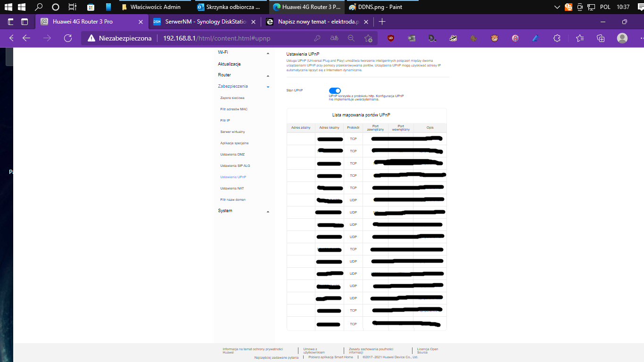Open the Collections icon in Edge toolbar
Viewport: 644px width, 362px height.
click(x=601, y=38)
